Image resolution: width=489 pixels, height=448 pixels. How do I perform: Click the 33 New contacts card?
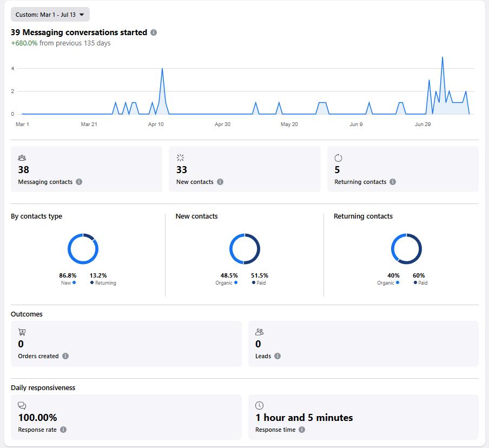click(244, 169)
